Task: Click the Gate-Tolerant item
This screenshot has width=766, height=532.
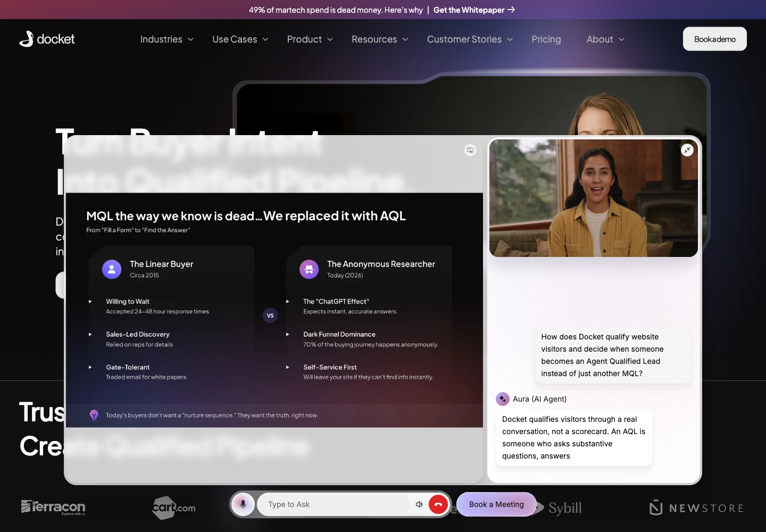Action: pyautogui.click(x=128, y=368)
